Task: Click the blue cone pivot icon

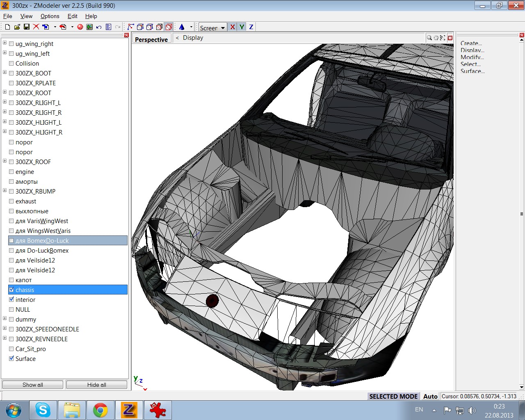Action: [x=182, y=27]
